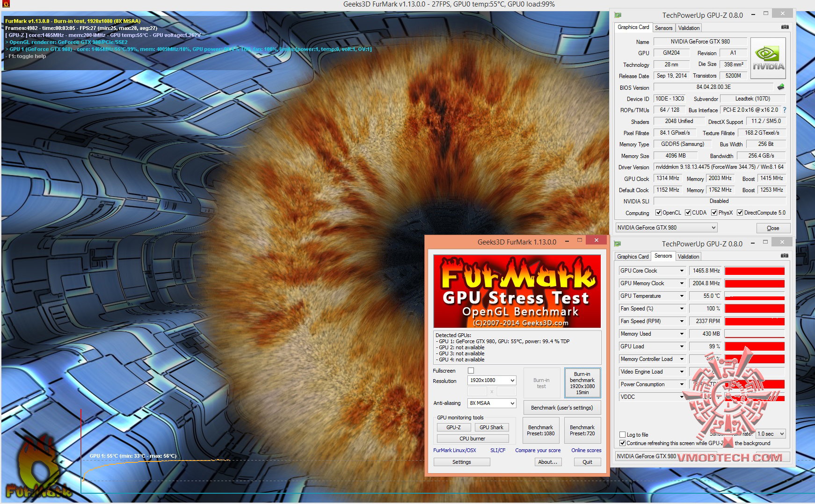The height and width of the screenshot is (504, 815).
Task: Click the Name field showing NVIDIA GeForce GTX 980
Action: coord(700,42)
